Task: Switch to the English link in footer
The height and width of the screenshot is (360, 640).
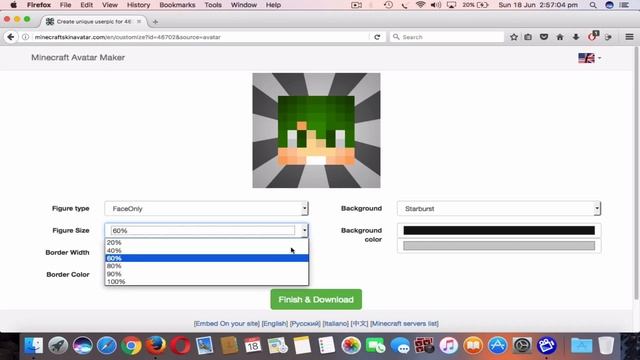Action: point(275,323)
